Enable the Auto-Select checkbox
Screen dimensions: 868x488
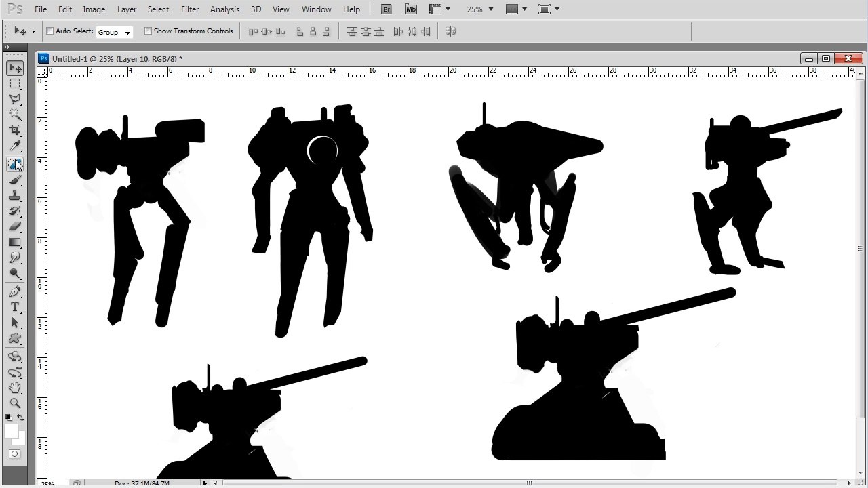click(50, 31)
